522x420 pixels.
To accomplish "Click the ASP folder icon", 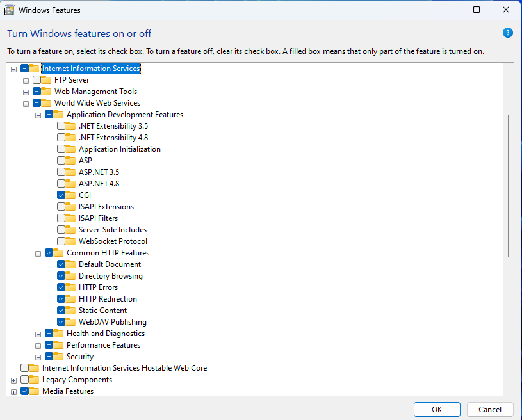I will 70,161.
